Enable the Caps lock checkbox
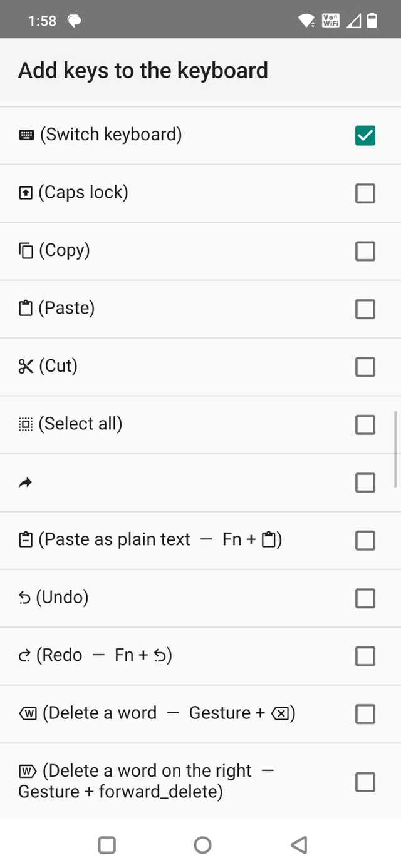The height and width of the screenshot is (868, 401). point(365,193)
